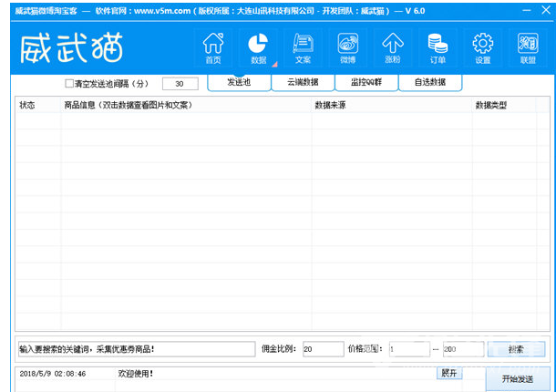Screen dimensions: 556x392
Task: Click the log timestamp 2018/5/9 02:08:46
Action: 53,374
